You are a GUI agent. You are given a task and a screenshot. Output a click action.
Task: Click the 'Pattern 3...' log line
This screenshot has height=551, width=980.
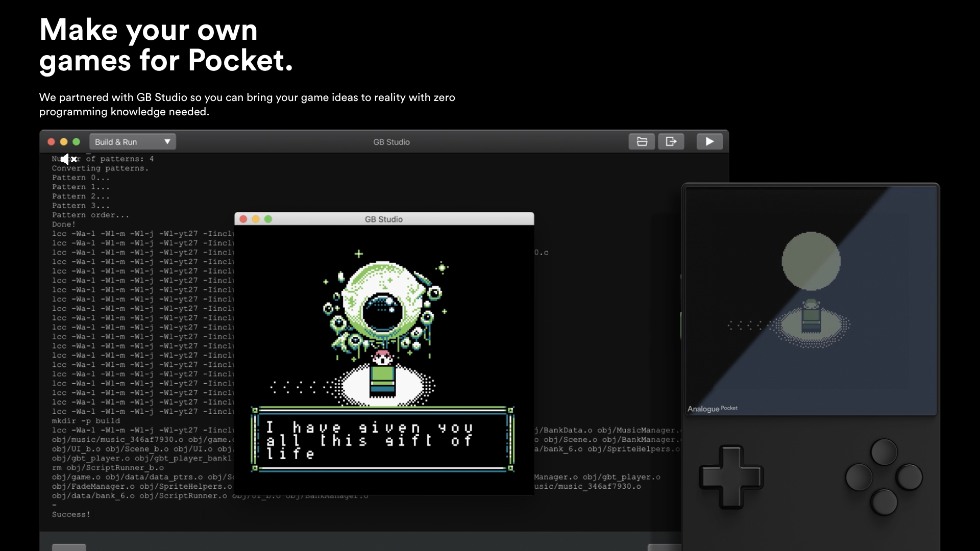pos(81,206)
